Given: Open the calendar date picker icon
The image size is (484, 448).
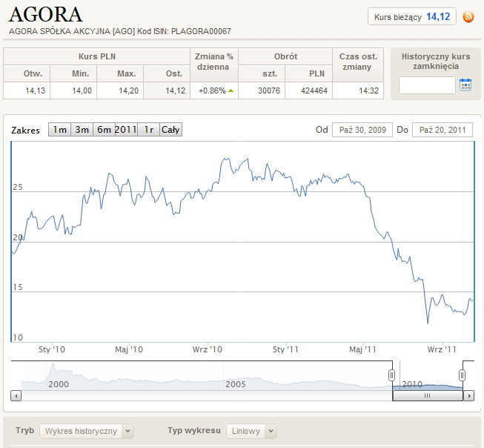Looking at the screenshot, I should click(465, 85).
